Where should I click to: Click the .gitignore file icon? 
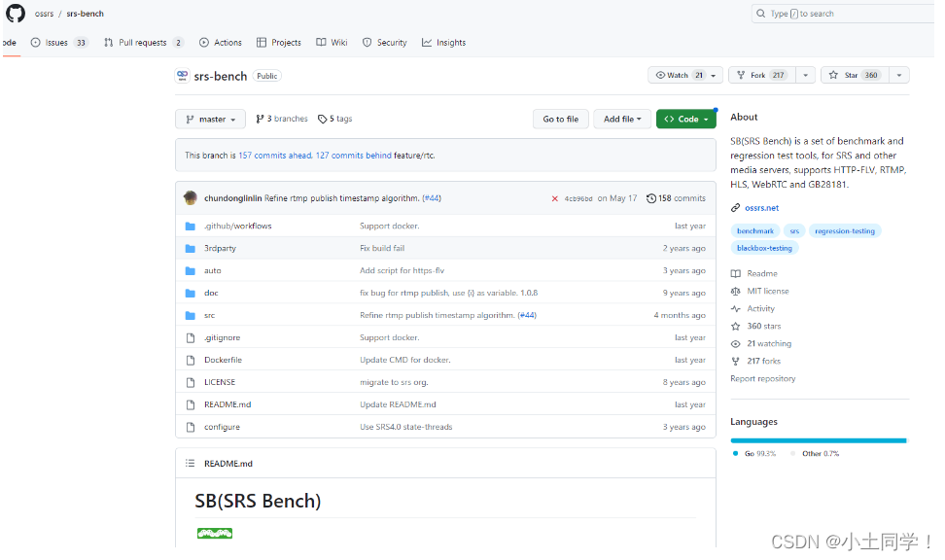[191, 337]
